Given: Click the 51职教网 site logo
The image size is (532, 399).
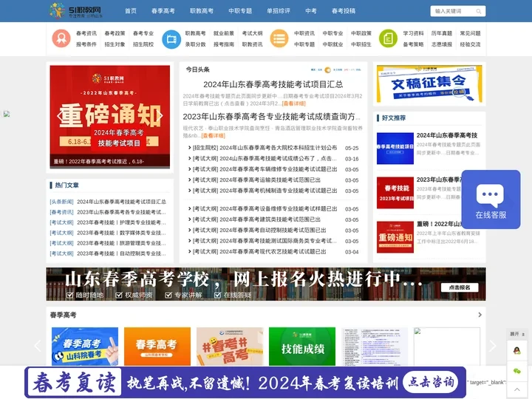Looking at the screenshot, I should (x=75, y=11).
